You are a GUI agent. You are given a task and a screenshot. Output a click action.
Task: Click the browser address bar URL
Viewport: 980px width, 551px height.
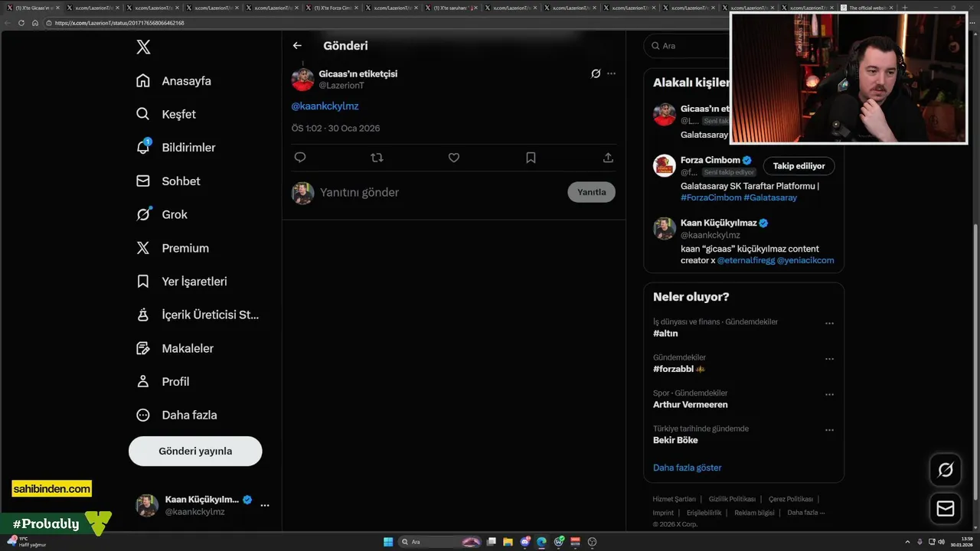tap(119, 23)
